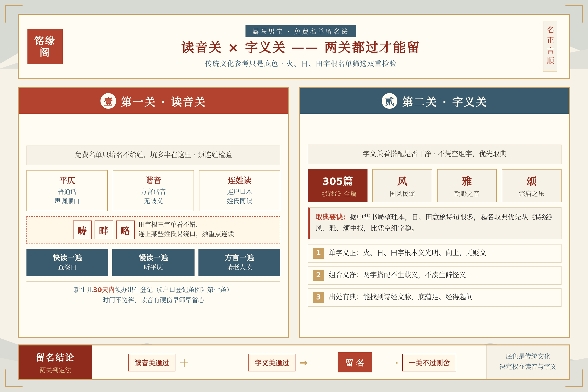
Task: Open the 连姓读 card
Action: tap(240, 191)
